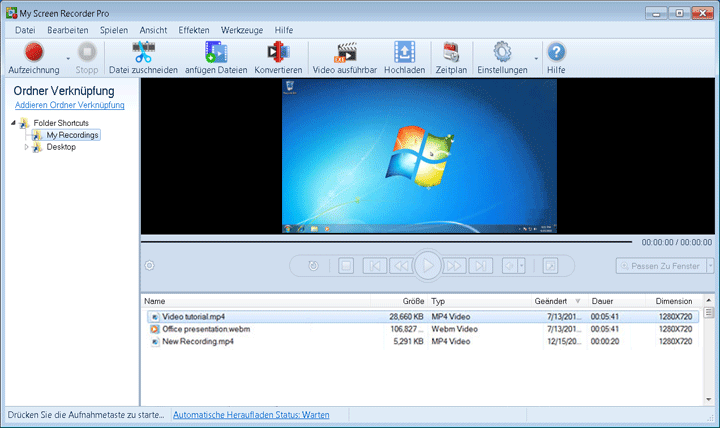The height and width of the screenshot is (428, 720).
Task: Open the Zeitplan scheduler
Action: [450, 53]
